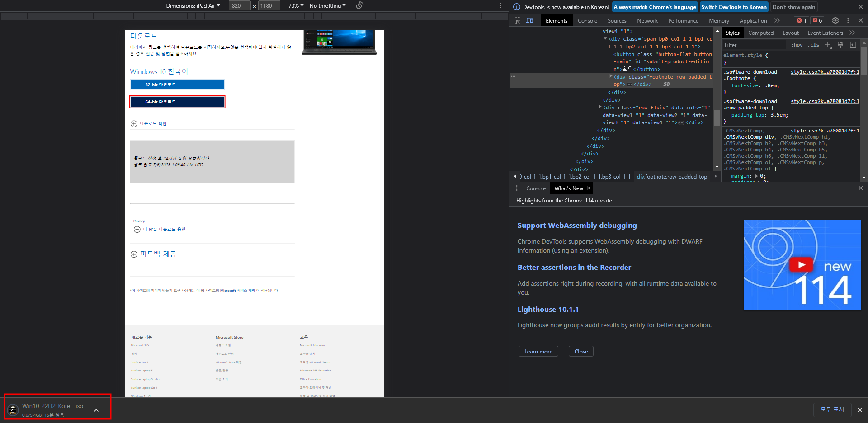Click the ISO download file icon
Viewport: 868px width, 423px height.
(x=13, y=410)
